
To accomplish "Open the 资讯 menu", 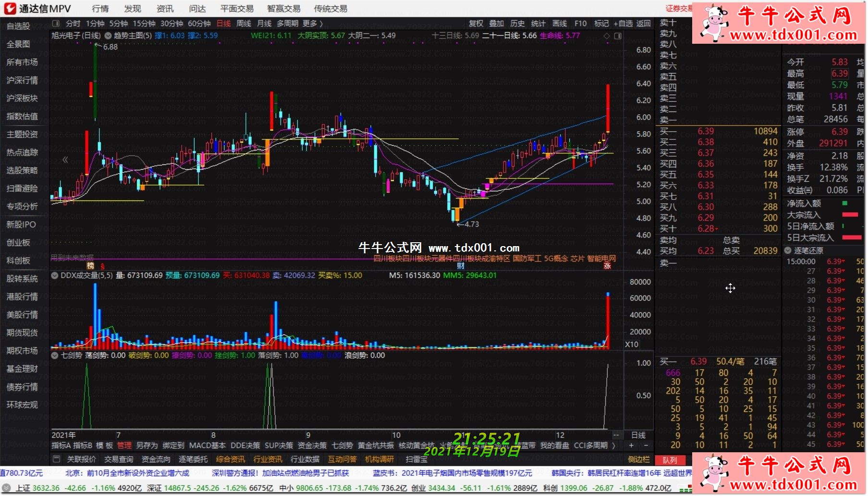I will pos(165,9).
